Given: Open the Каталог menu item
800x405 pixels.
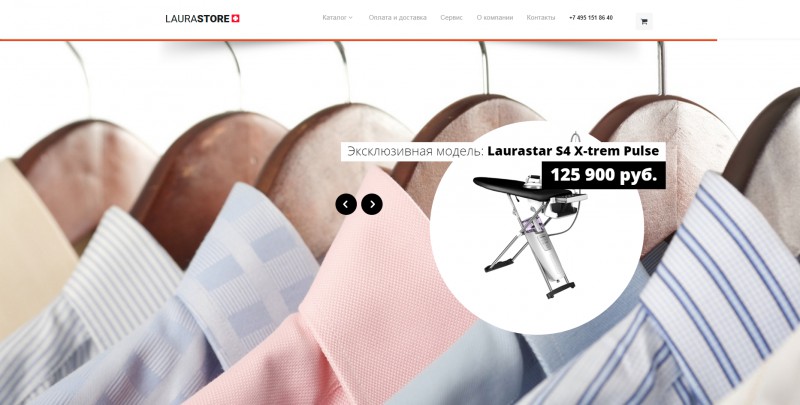Looking at the screenshot, I should click(x=337, y=17).
